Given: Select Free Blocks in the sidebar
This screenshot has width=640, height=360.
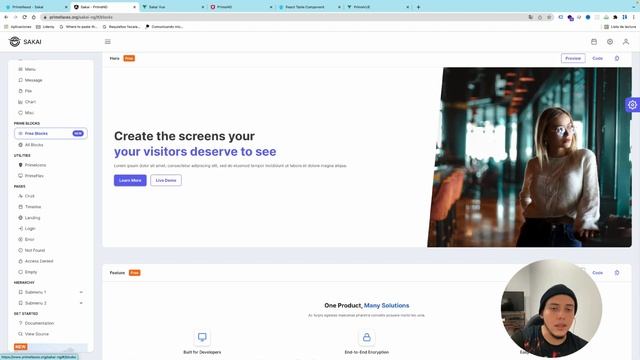Looking at the screenshot, I should click(x=51, y=133).
